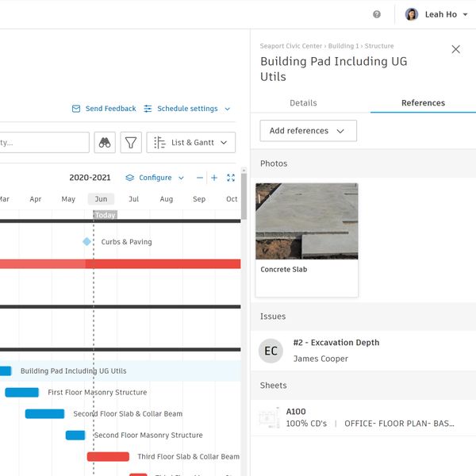Screen dimensions: 476x476
Task: Click the Third Floor Slab red bar
Action: pos(108,457)
